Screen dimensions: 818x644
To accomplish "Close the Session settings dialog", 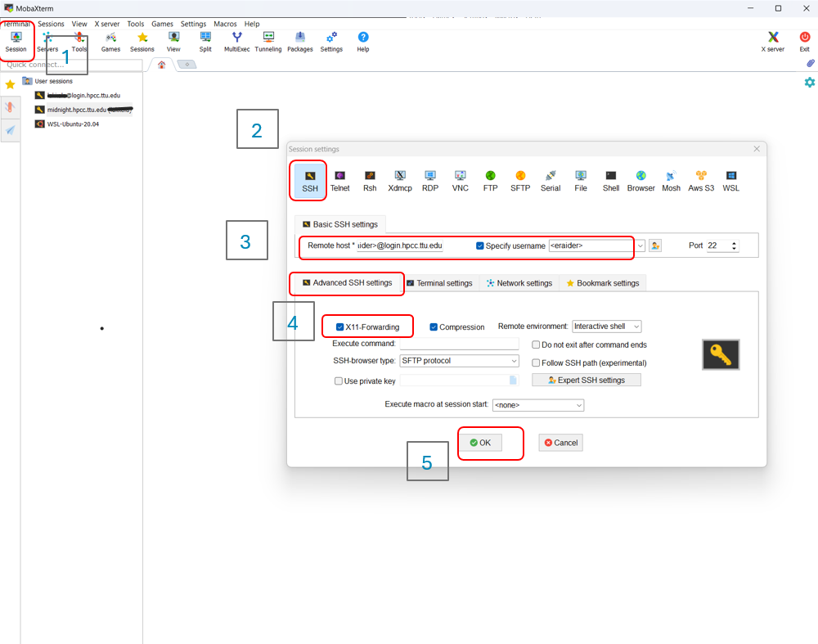I will (757, 149).
